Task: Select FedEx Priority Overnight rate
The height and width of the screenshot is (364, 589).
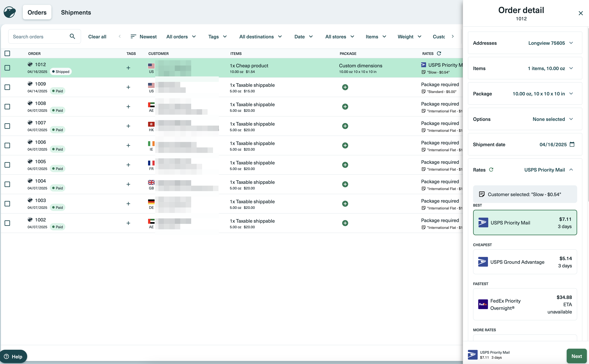Action: (x=525, y=304)
